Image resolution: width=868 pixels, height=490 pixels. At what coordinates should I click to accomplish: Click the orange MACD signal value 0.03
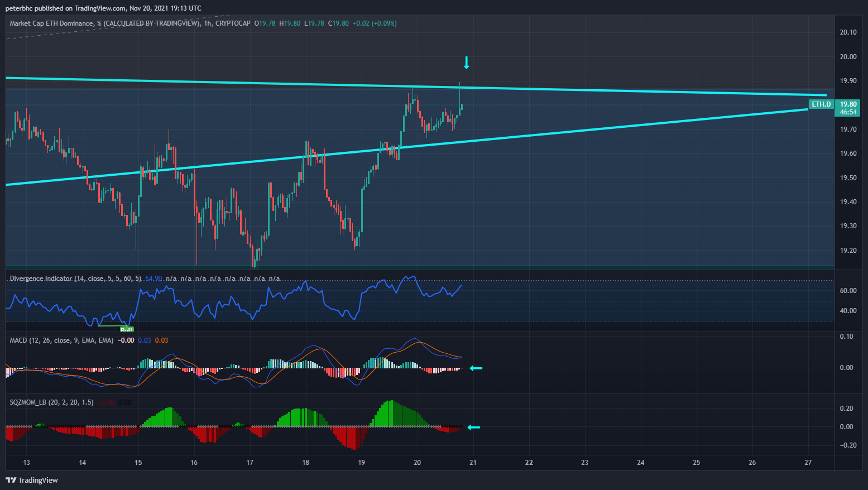(x=161, y=340)
